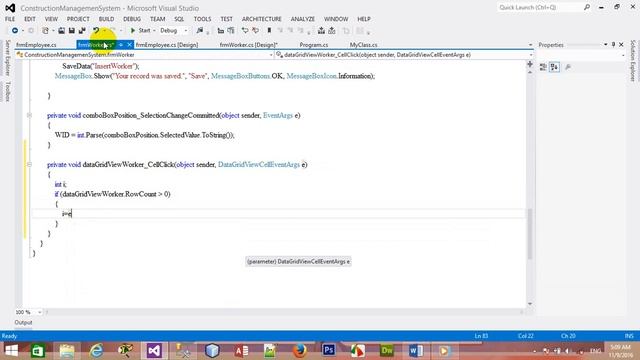Image resolution: width=640 pixels, height=360 pixels.
Task: Expand the member dropdown showing dataGridViewWorker_CellClick
Action: (531, 55)
